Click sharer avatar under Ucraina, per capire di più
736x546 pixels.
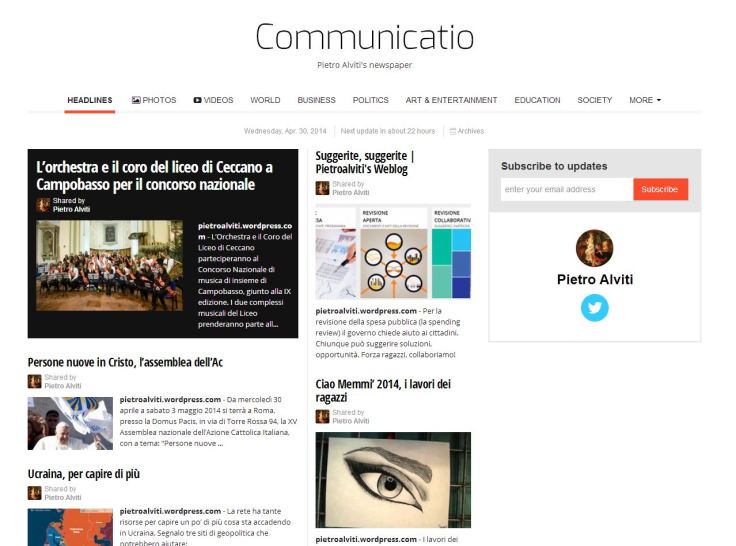[34, 493]
